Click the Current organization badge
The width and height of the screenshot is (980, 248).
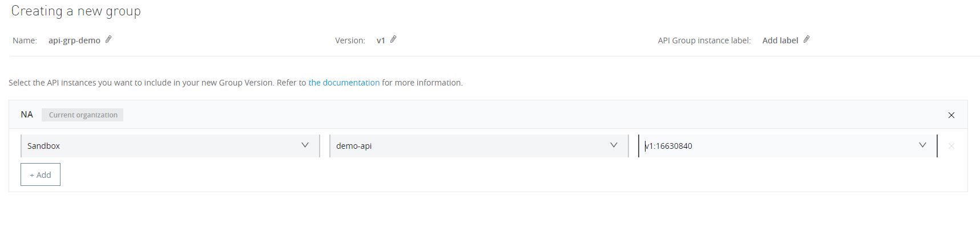[83, 115]
